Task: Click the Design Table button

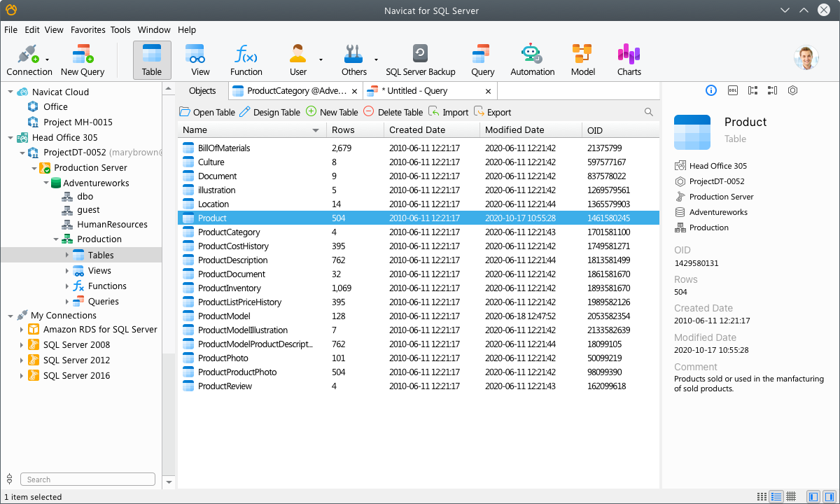Action: click(x=269, y=112)
